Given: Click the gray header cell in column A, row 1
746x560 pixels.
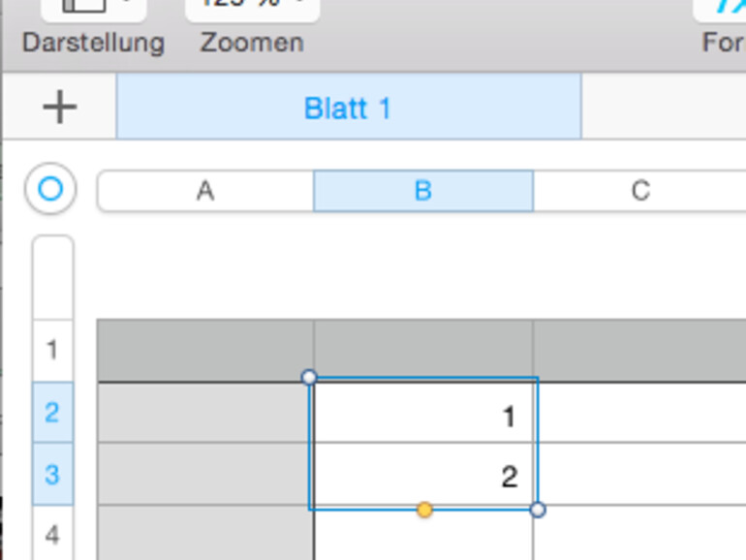Looking at the screenshot, I should pyautogui.click(x=205, y=350).
